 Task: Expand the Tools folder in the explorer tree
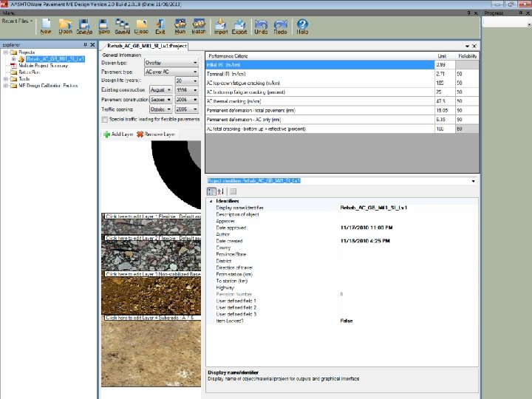5,79
